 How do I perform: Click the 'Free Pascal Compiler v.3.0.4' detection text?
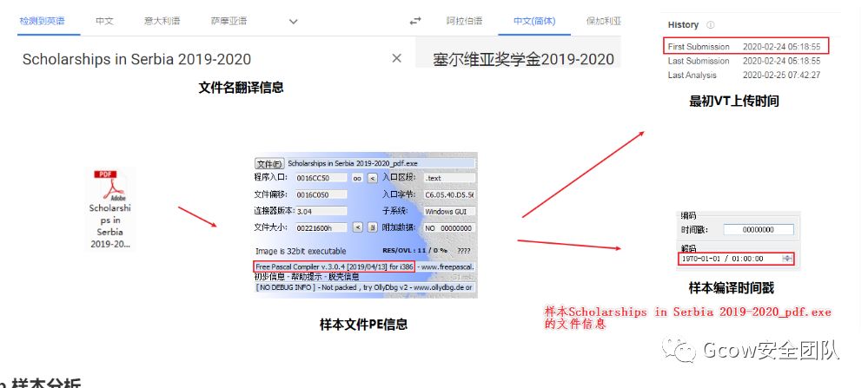tap(335, 267)
